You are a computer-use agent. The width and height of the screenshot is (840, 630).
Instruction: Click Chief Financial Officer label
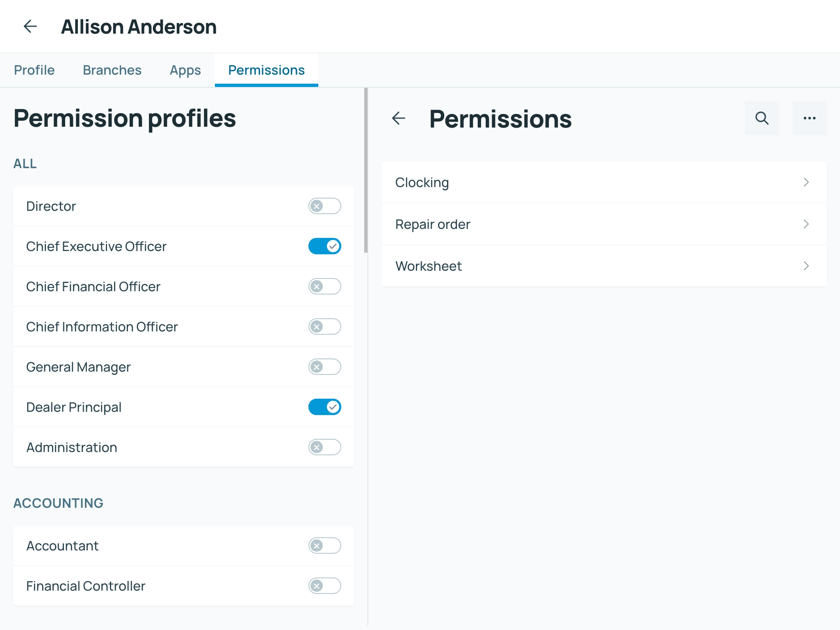point(93,286)
